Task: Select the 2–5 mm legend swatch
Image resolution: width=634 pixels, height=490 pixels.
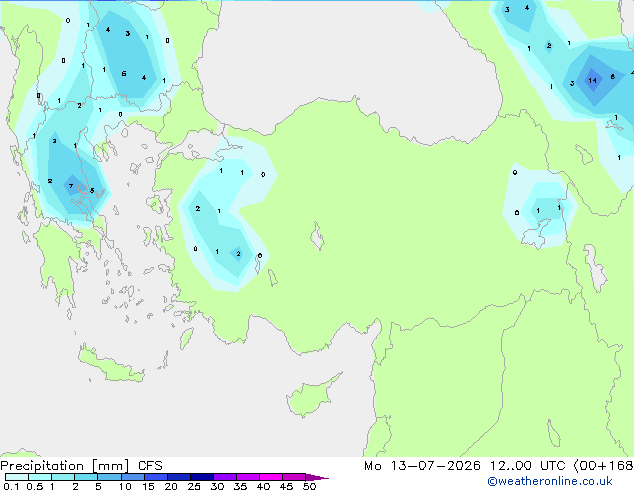Action: click(86, 477)
